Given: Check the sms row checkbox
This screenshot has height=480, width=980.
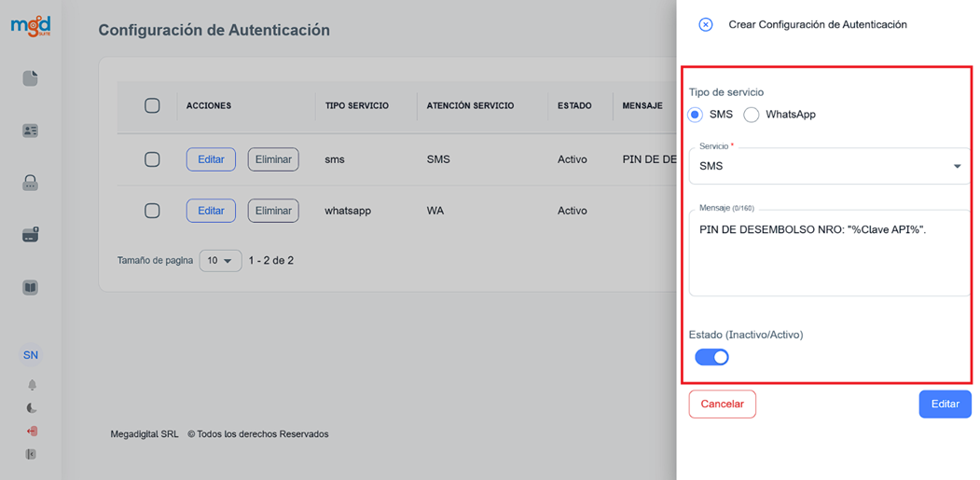Looking at the screenshot, I should tap(152, 159).
